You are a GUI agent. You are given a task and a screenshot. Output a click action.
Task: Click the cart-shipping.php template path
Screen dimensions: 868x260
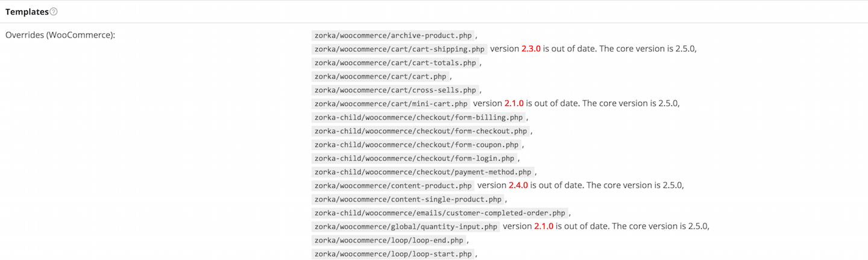pyautogui.click(x=400, y=49)
